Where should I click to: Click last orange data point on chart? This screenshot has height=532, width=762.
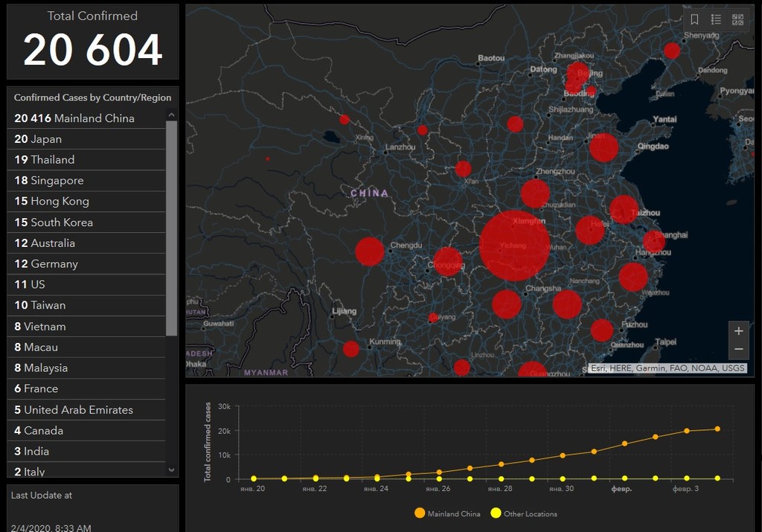(717, 429)
